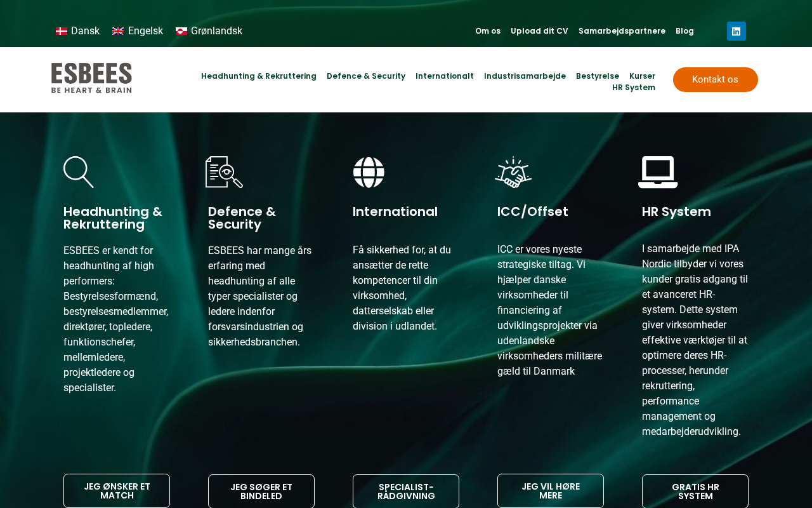
Task: Click the International card heading
Action: coord(395,211)
